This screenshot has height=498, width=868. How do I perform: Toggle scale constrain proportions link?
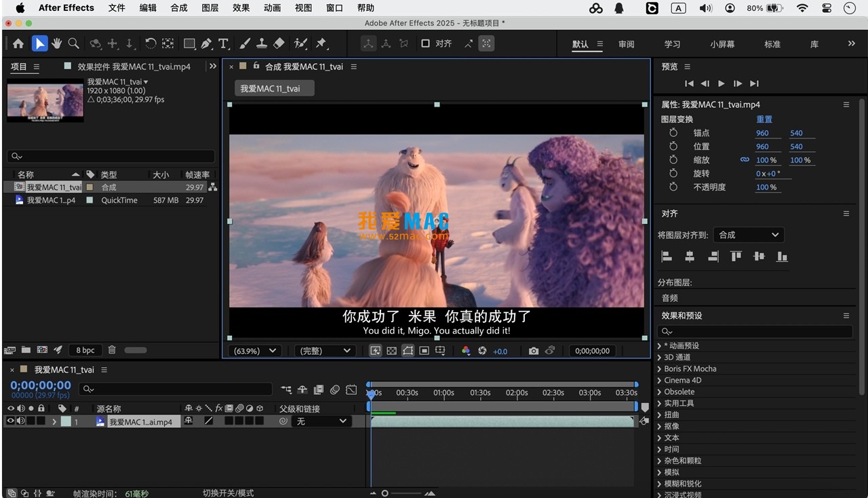click(745, 160)
